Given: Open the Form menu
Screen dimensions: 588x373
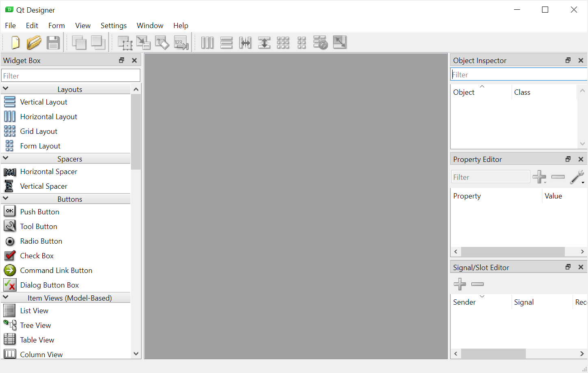Looking at the screenshot, I should click(57, 25).
